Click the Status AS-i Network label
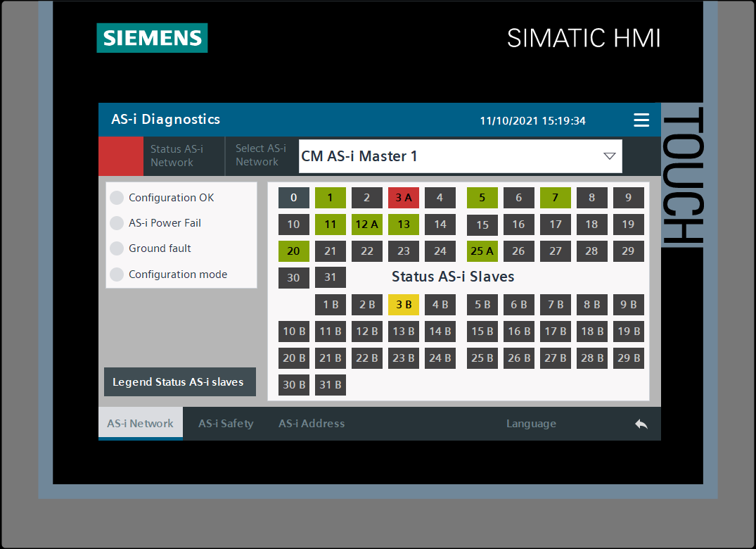This screenshot has width=756, height=549. click(177, 156)
